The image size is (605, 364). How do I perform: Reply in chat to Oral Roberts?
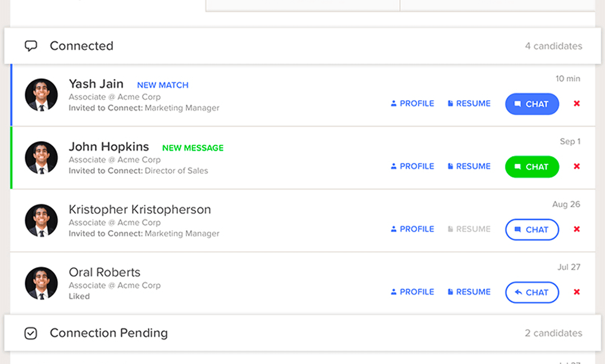[532, 292]
